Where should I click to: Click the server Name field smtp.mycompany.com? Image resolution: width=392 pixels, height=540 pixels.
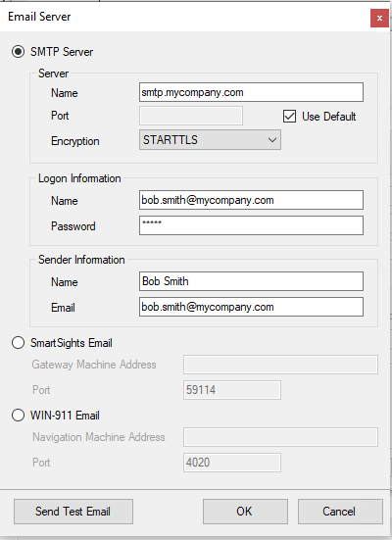point(251,92)
